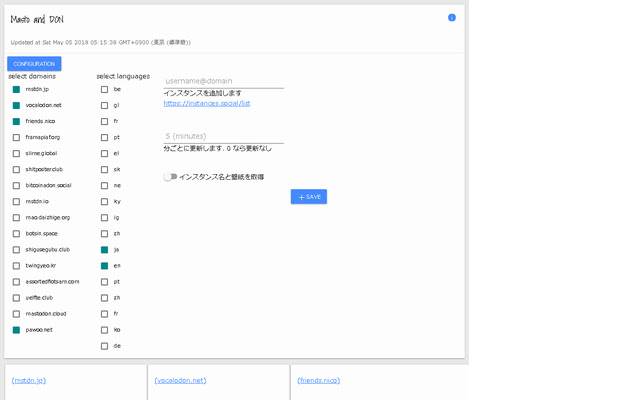This screenshot has width=640, height=400.
Task: Uncheck the mstdn.jp domain checkbox
Action: (16, 89)
